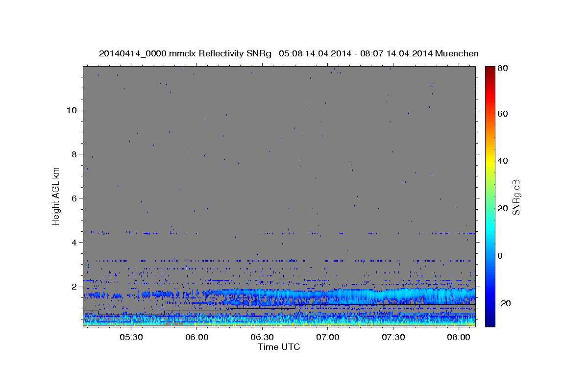Click the colorbar value 60

pyautogui.click(x=502, y=114)
